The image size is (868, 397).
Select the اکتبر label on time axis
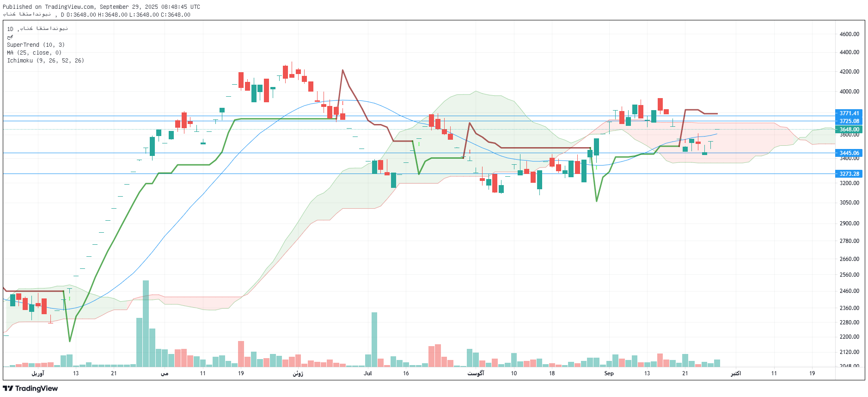pyautogui.click(x=735, y=373)
